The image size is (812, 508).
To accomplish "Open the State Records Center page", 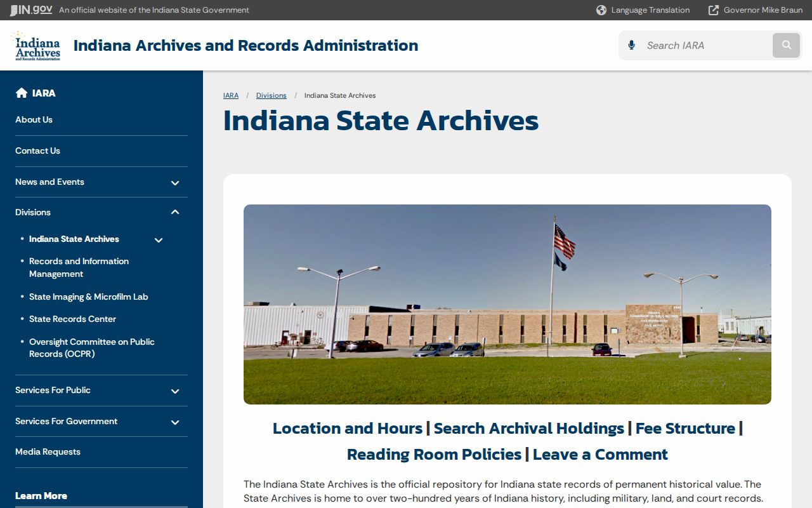I will [72, 319].
